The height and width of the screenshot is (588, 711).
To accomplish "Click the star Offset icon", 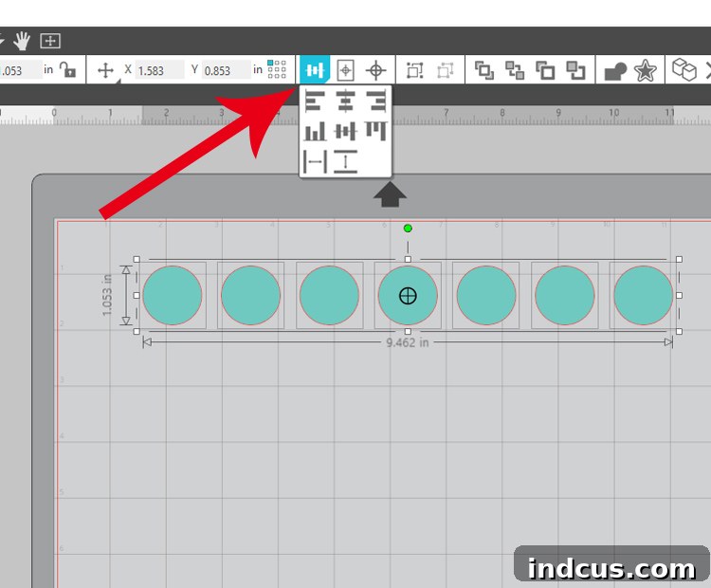I will pos(645,71).
